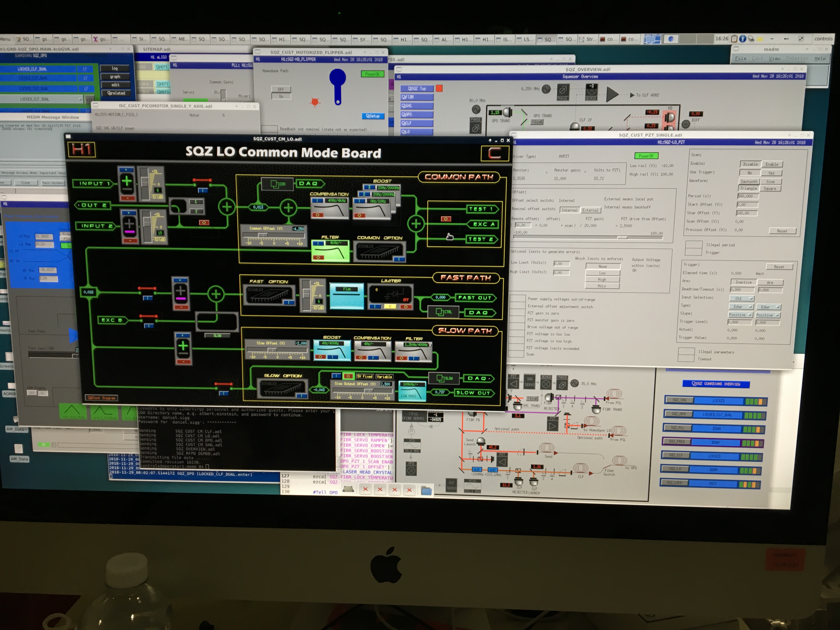Set Input 1 polarity with the blue plus button

[126, 170]
